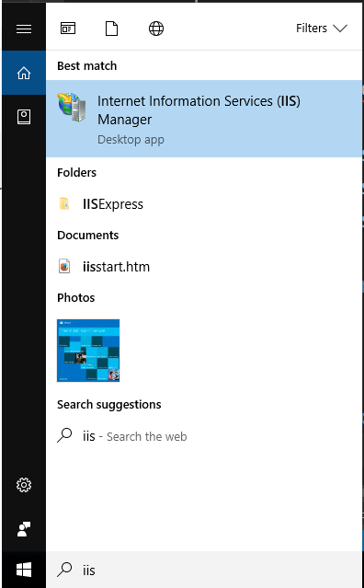
Task: Open the Settings gear in the sidebar
Action: click(x=24, y=485)
